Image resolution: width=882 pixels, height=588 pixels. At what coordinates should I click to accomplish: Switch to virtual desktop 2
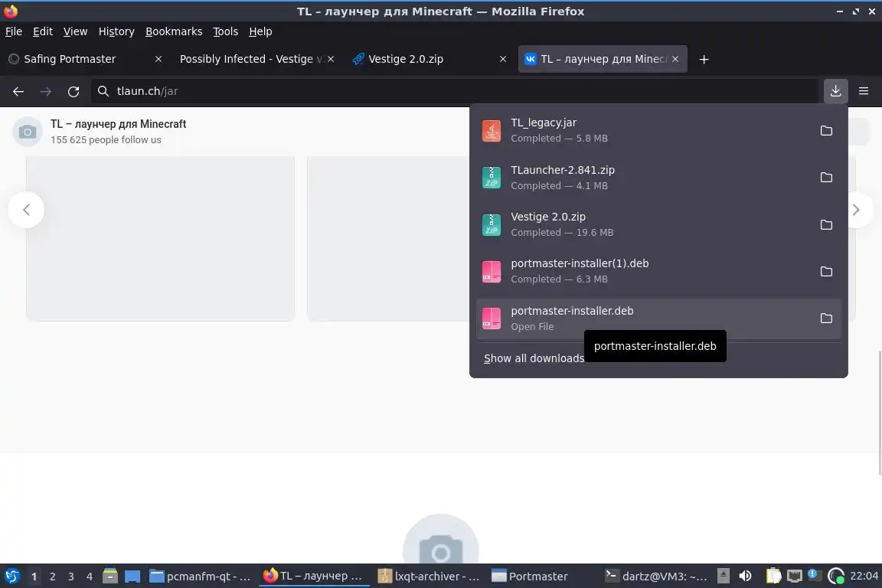(52, 577)
